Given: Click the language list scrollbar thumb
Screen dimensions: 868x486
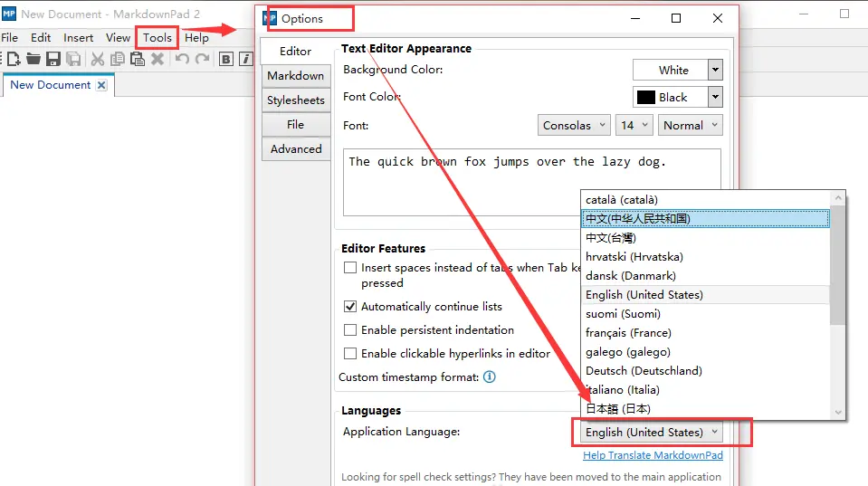Looking at the screenshot, I should click(838, 265).
